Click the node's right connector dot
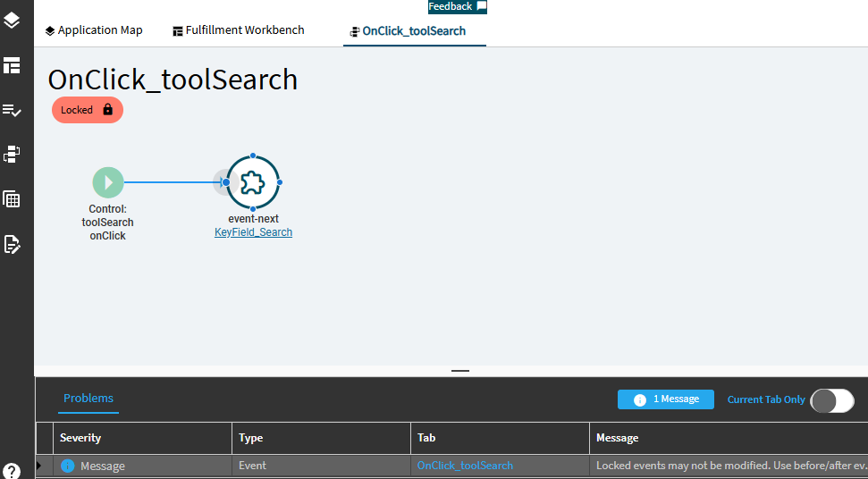868x479 pixels. [280, 182]
